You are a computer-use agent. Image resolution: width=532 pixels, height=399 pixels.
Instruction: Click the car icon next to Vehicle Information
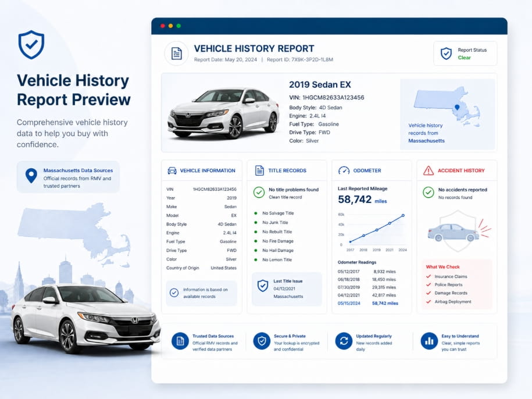click(x=172, y=170)
